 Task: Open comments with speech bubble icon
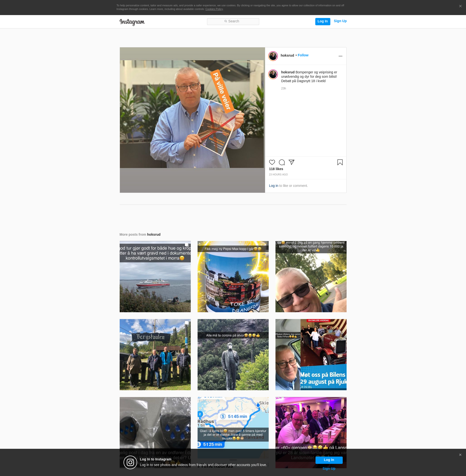282,162
